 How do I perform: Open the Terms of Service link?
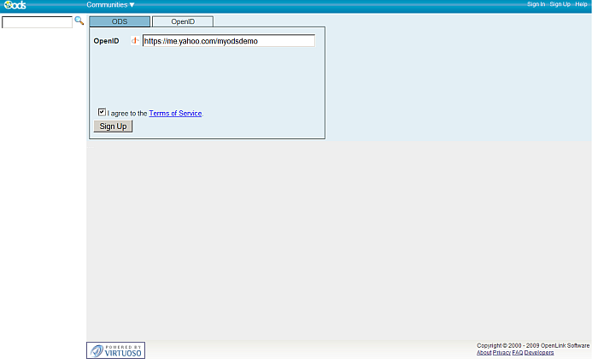coord(175,114)
